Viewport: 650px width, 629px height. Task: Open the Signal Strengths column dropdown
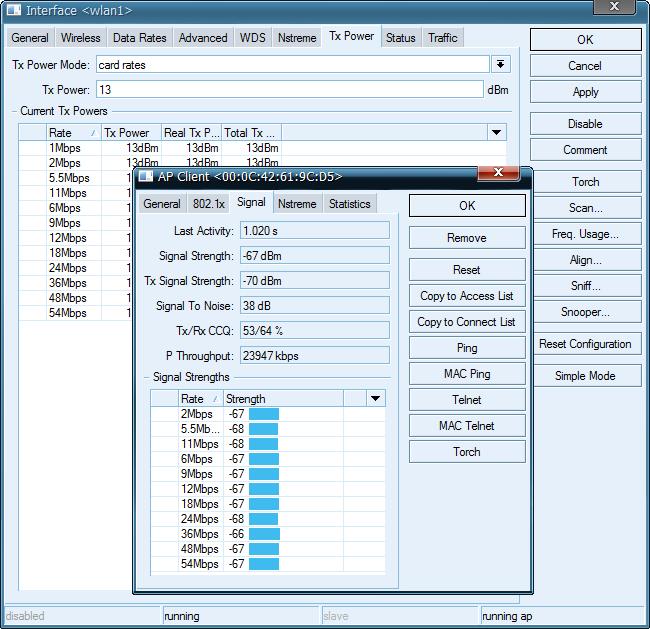pos(375,398)
